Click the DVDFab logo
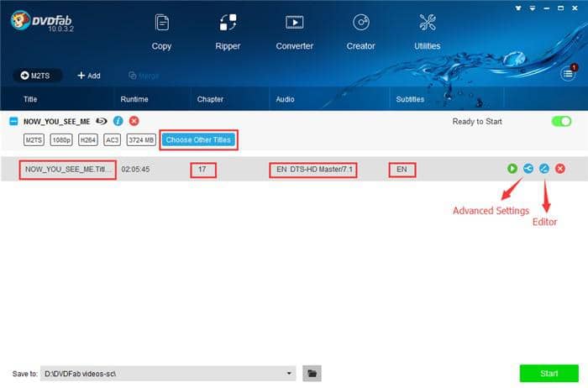Screen dimensions: 588x388 42,21
